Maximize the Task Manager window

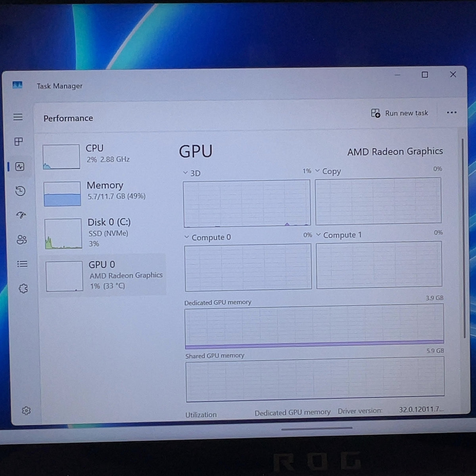click(x=425, y=75)
